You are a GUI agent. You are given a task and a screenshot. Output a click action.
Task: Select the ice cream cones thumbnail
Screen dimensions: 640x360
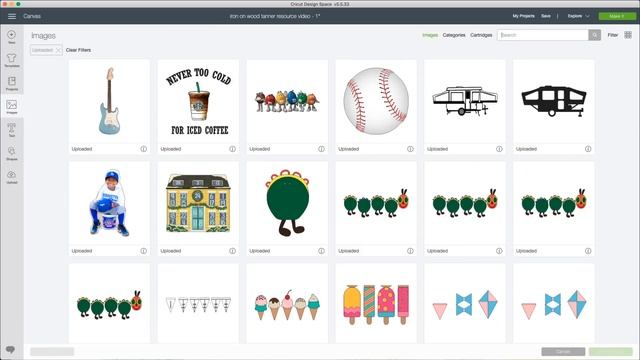click(287, 304)
